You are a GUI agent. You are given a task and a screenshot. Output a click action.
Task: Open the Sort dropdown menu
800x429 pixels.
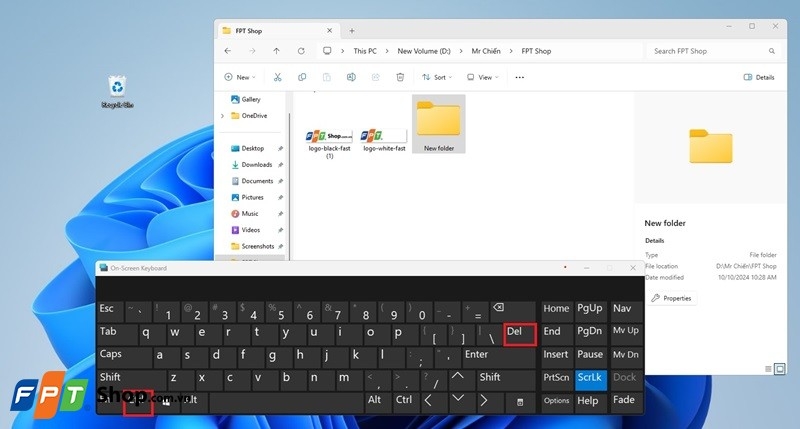(437, 77)
